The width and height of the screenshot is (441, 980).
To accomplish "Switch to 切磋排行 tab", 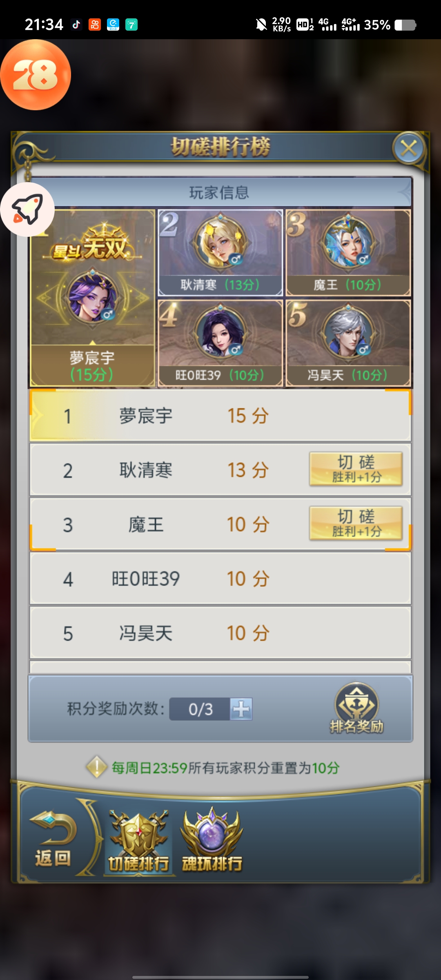I will click(139, 841).
